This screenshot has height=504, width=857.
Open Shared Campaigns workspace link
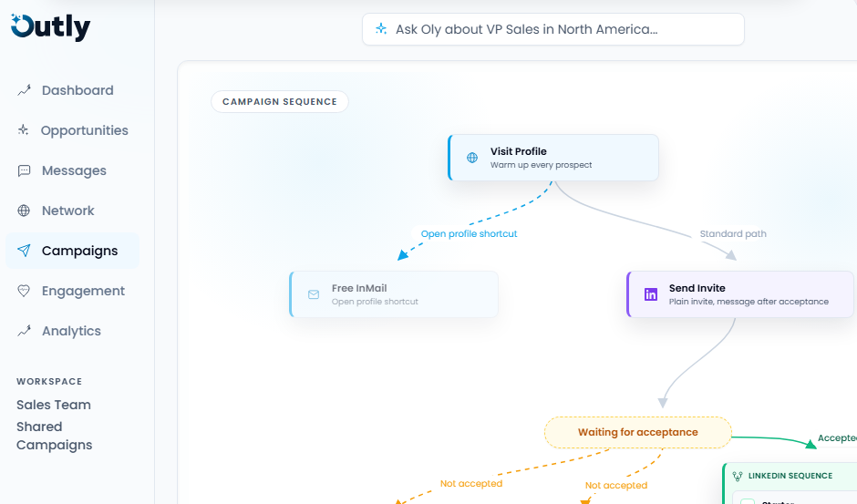(x=54, y=436)
